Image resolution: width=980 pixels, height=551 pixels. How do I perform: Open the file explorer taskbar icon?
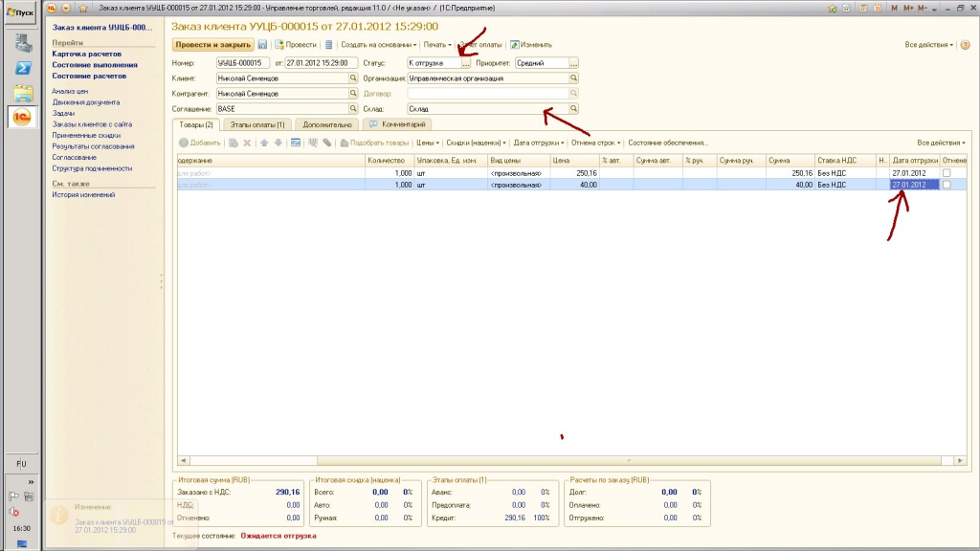pos(23,93)
